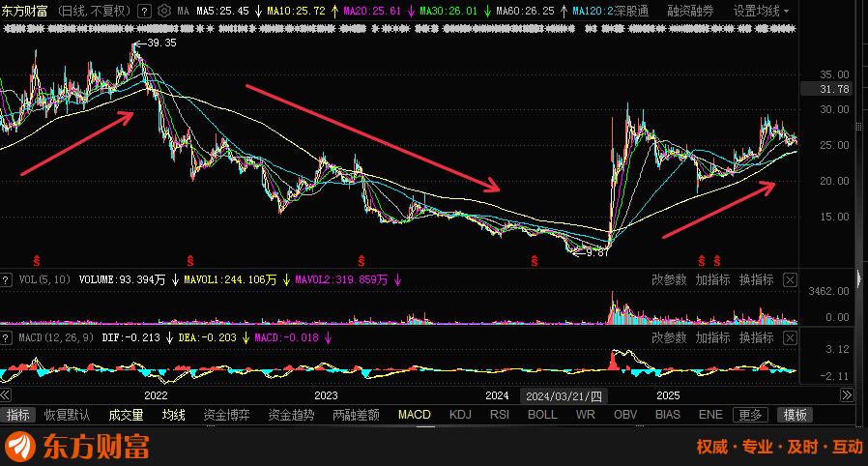Select the MACD indicator tab
Viewport: 868px width, 466px height.
(414, 415)
